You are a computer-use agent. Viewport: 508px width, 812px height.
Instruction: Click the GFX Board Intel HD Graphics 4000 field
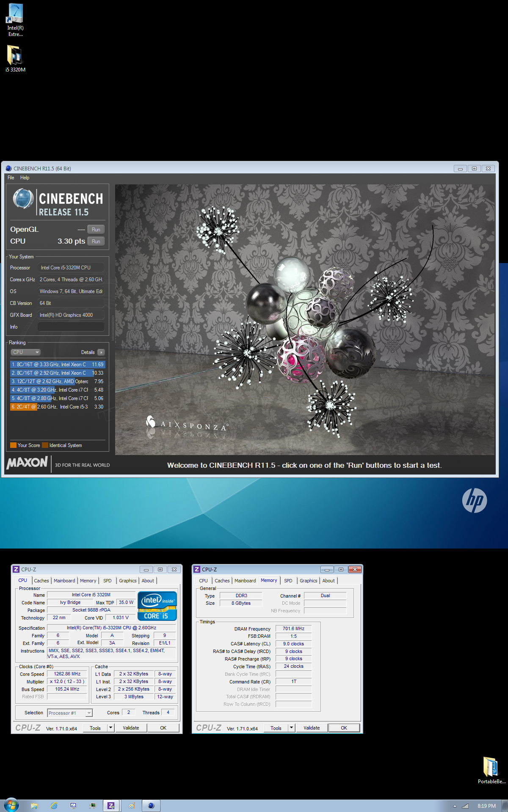pyautogui.click(x=71, y=315)
